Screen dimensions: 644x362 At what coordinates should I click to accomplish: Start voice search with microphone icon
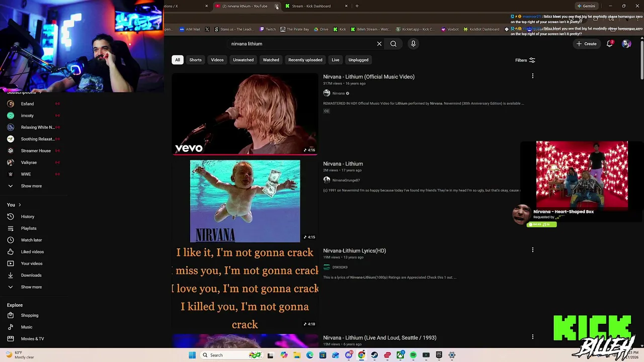(413, 44)
